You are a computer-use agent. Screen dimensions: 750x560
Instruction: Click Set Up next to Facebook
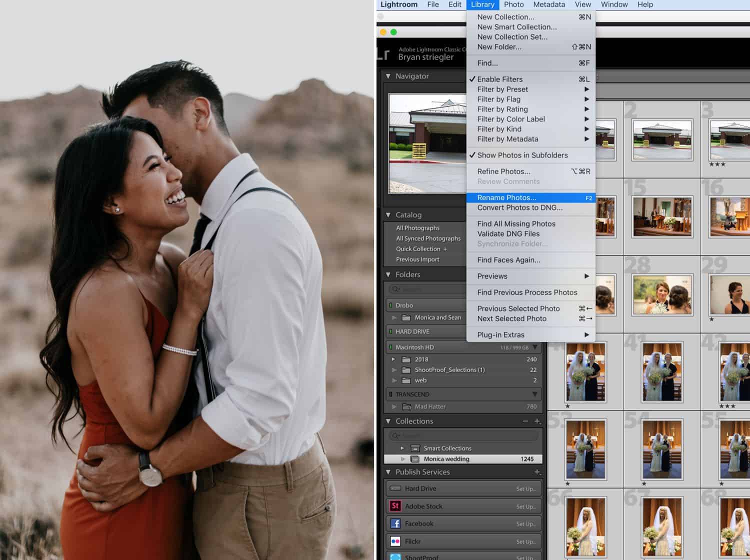(526, 523)
